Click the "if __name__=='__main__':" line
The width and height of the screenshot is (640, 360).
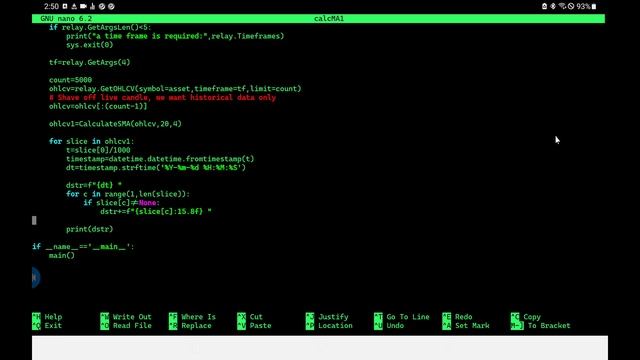point(83,247)
